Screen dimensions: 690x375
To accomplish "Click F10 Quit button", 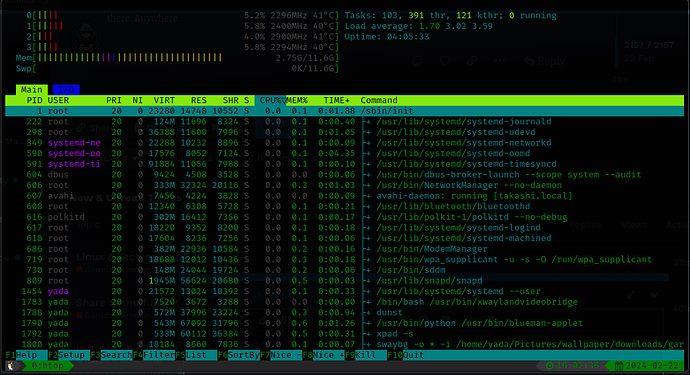I will click(406, 355).
